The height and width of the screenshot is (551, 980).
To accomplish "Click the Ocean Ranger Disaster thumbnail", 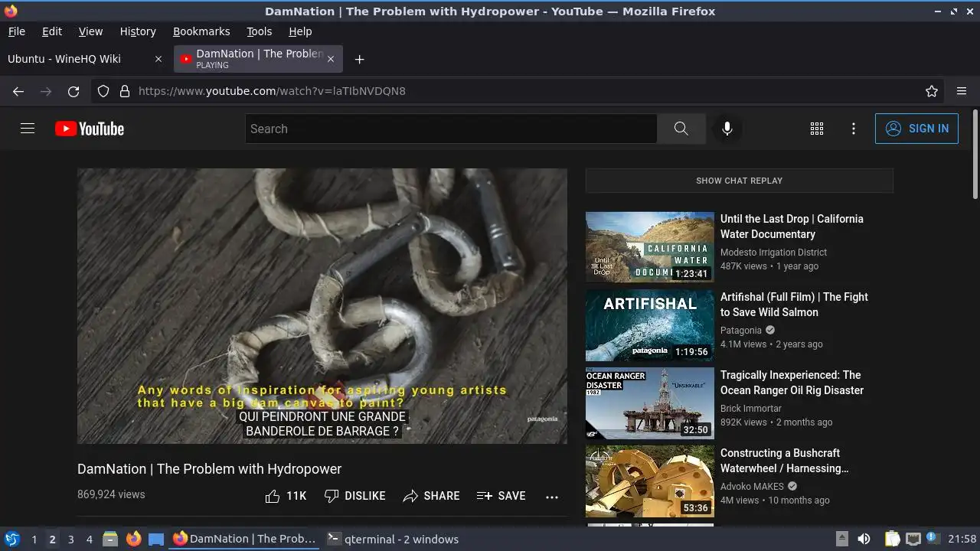I will pos(649,404).
